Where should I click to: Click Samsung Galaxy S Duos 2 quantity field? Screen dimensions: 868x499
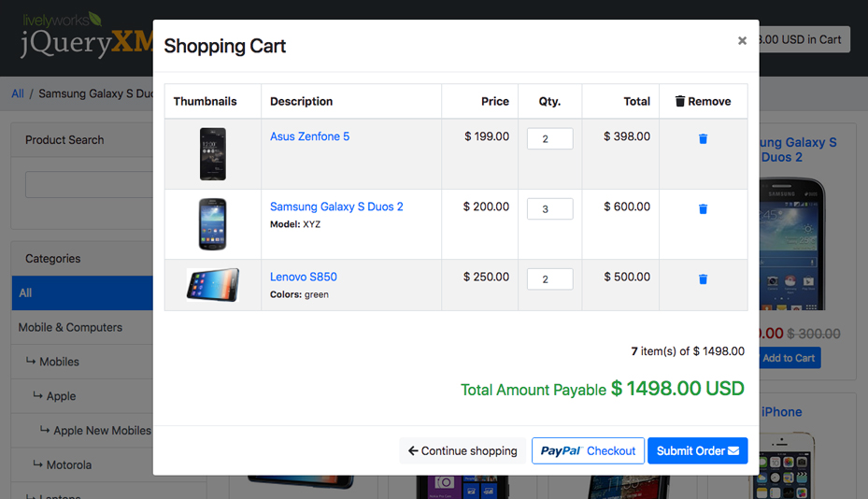549,208
